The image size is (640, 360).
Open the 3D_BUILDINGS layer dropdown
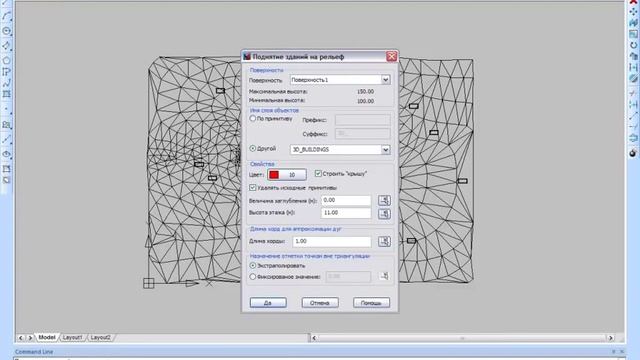coord(385,150)
